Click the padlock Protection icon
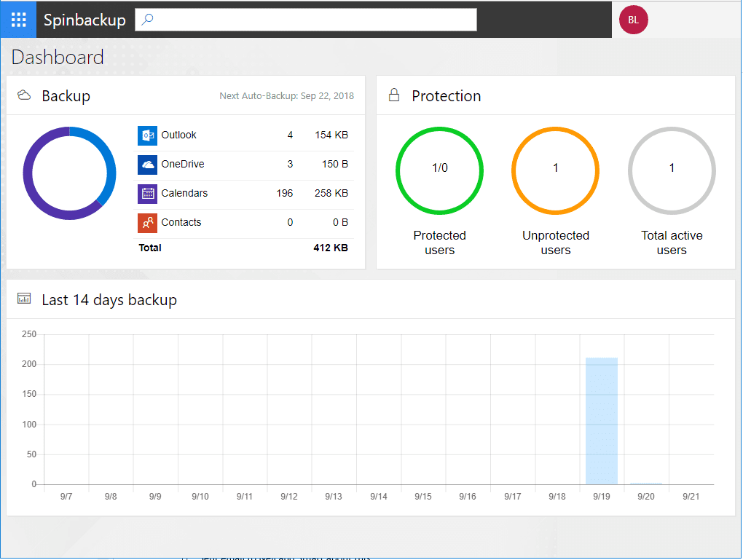This screenshot has height=560, width=743. pos(394,95)
